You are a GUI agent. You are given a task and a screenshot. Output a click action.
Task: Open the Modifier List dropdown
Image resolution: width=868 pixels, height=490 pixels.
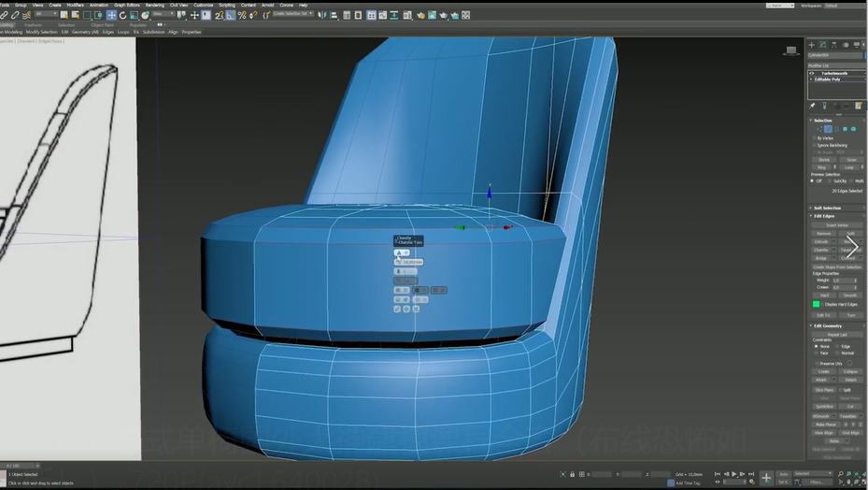[836, 65]
